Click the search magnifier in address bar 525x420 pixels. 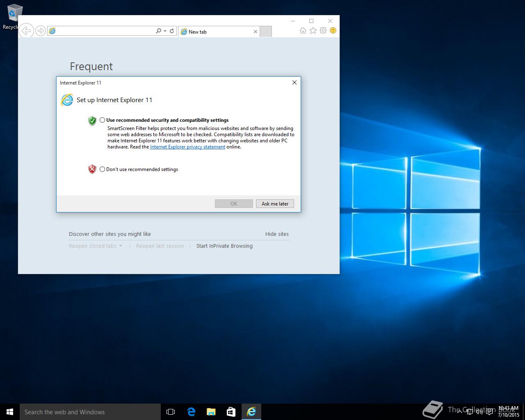point(158,31)
